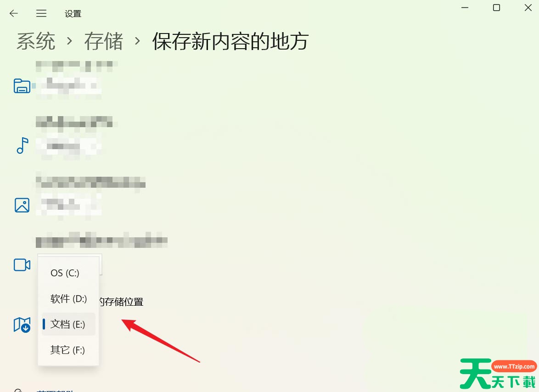Screen dimensions: 539x392
Task: Click the get help link at bottom
Action: pos(55,391)
